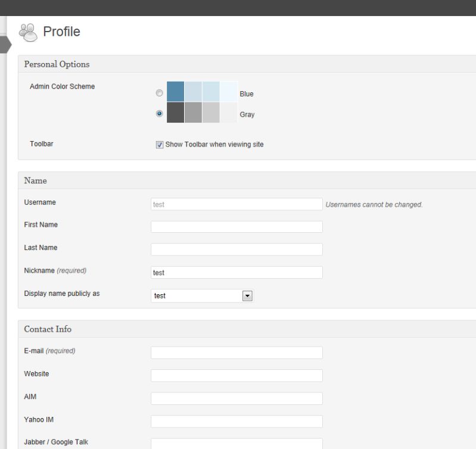Viewport: 476px width, 449px height.
Task: Click the Profile users icon
Action: click(x=28, y=32)
